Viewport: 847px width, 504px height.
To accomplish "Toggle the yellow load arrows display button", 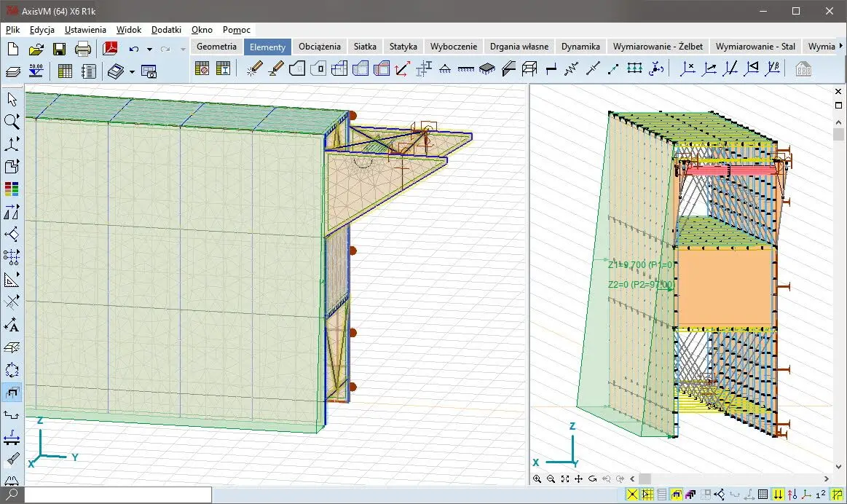I will click(x=779, y=495).
